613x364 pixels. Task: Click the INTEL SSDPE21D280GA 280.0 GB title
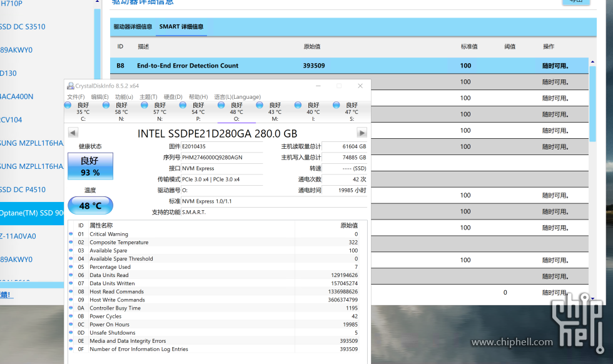(218, 134)
